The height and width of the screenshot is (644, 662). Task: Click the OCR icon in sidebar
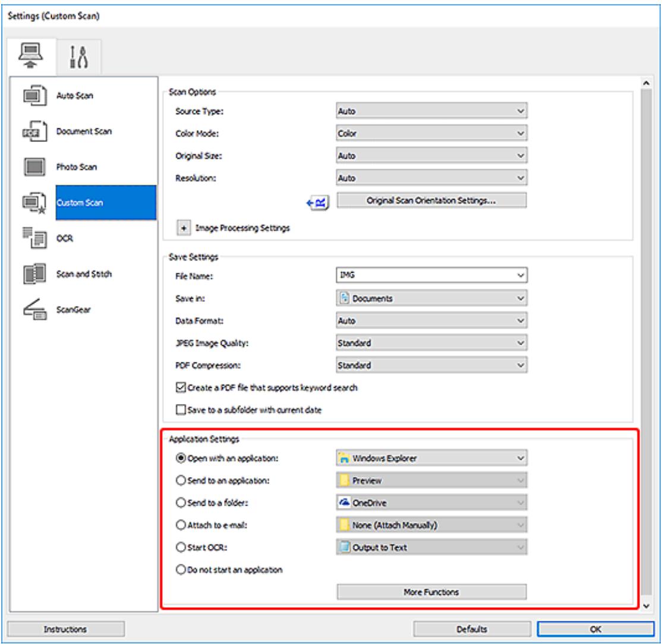coord(34,238)
